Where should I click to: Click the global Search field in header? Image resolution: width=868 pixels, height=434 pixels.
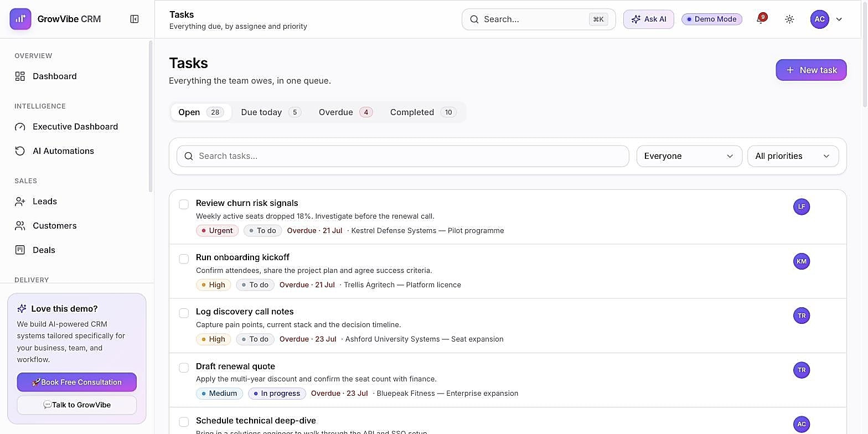[539, 19]
